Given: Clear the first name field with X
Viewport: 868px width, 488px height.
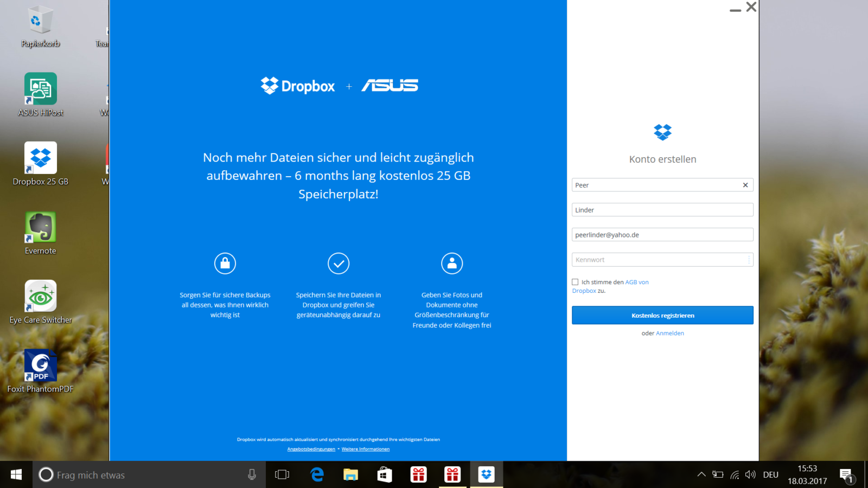Looking at the screenshot, I should pyautogui.click(x=745, y=185).
